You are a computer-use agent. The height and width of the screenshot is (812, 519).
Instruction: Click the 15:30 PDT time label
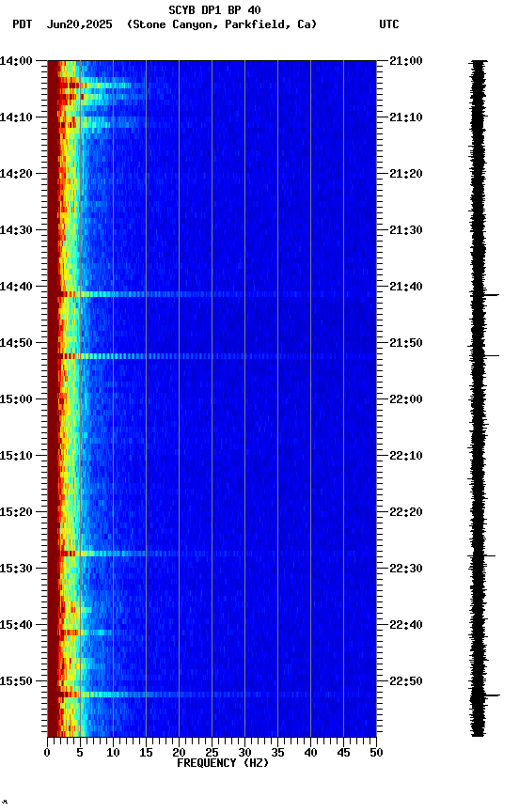coord(16,570)
